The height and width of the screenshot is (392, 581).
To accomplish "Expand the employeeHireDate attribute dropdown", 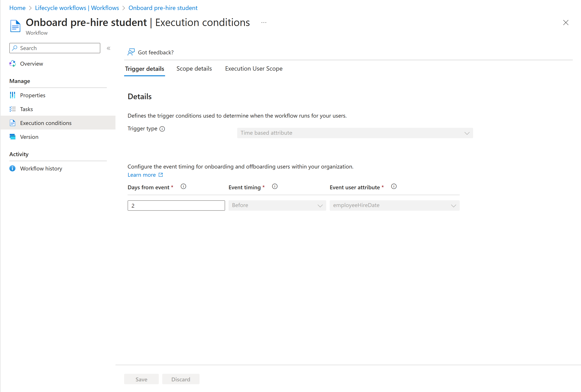I will 394,206.
